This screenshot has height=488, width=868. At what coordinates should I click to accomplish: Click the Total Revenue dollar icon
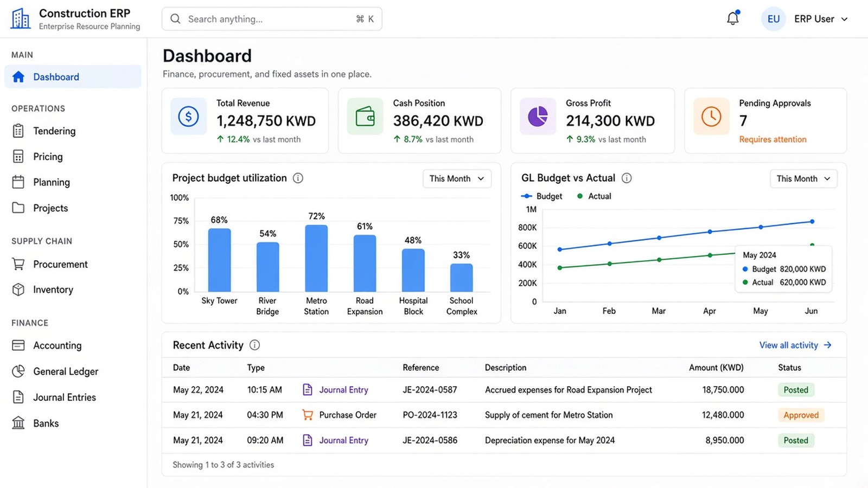pyautogui.click(x=188, y=116)
